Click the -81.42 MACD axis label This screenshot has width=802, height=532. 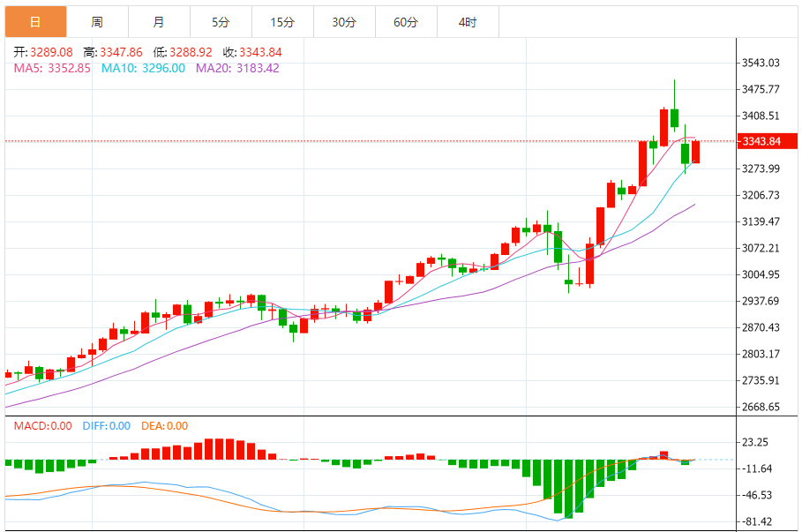click(757, 521)
